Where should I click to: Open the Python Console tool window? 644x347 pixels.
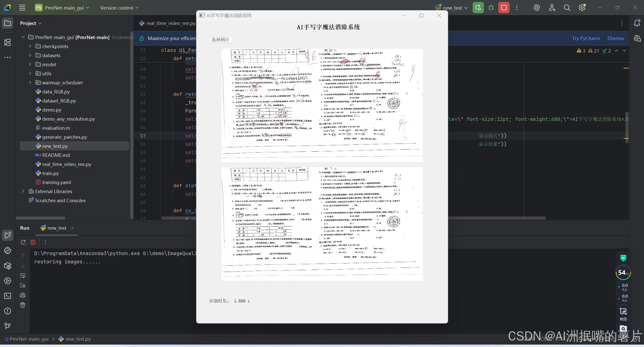[8, 251]
